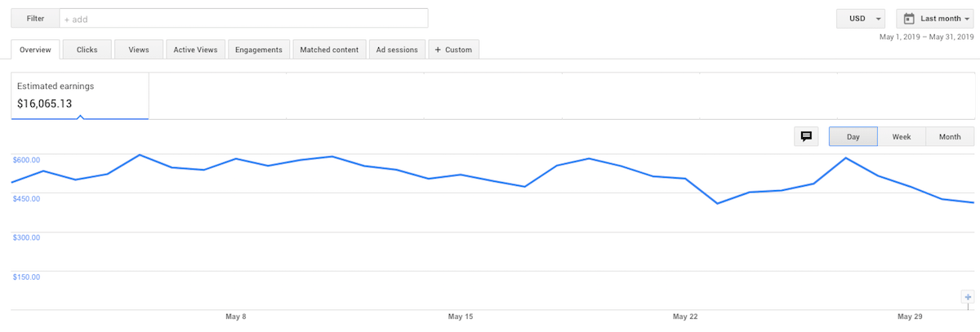Click the '+ add' filter input field
Image resolution: width=980 pixels, height=332 pixels.
coord(243,18)
